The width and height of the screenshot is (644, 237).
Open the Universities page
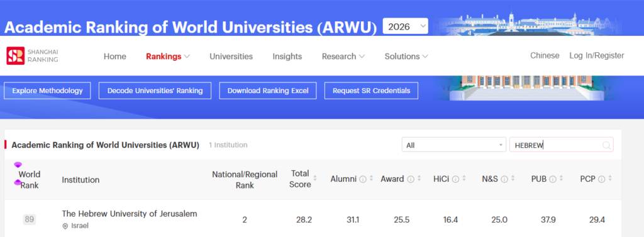(x=231, y=57)
